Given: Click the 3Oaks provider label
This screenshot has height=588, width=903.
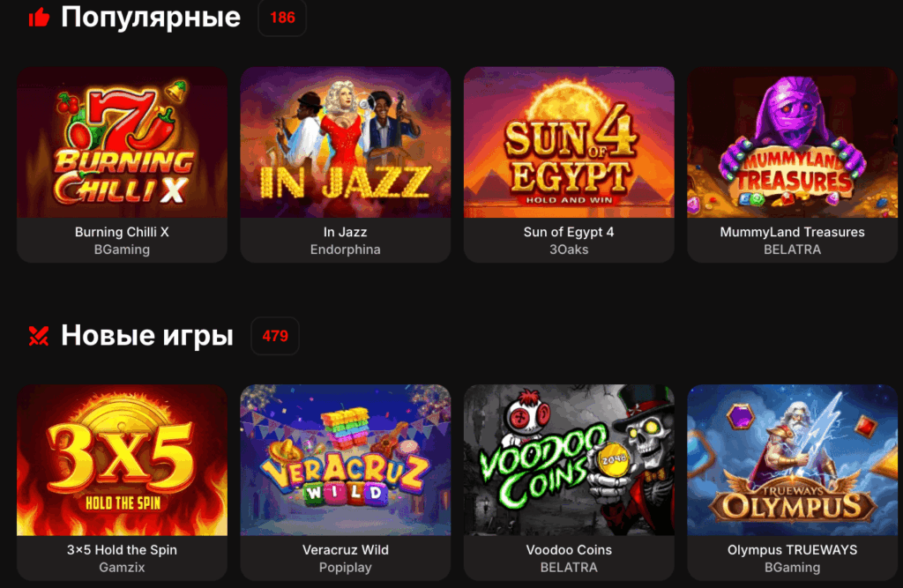Looking at the screenshot, I should (x=569, y=249).
